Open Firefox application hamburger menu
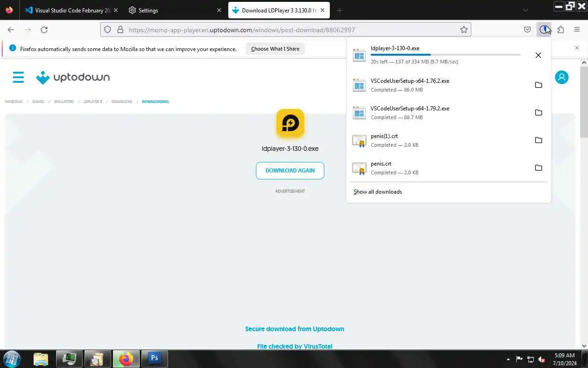This screenshot has height=368, width=588. pos(577,29)
